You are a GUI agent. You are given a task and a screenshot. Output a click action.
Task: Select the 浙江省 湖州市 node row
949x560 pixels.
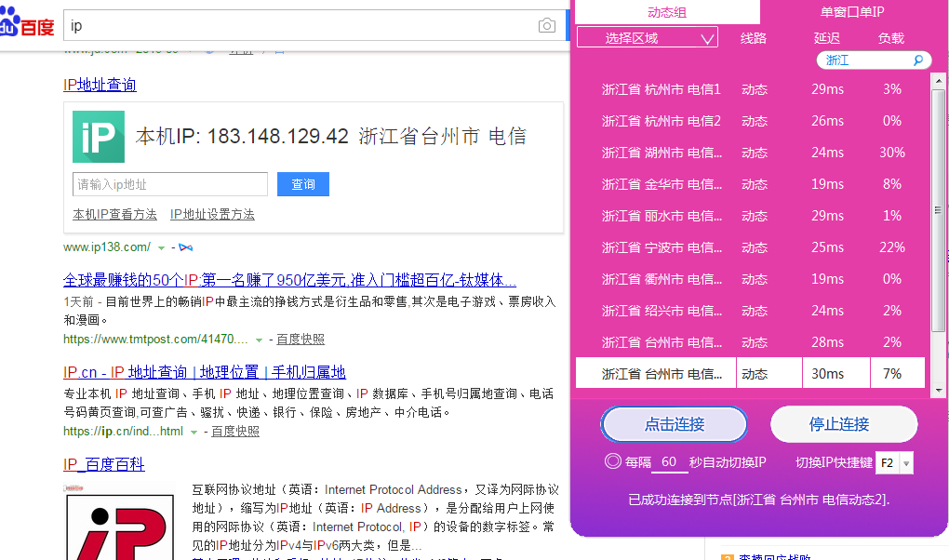[x=751, y=153]
